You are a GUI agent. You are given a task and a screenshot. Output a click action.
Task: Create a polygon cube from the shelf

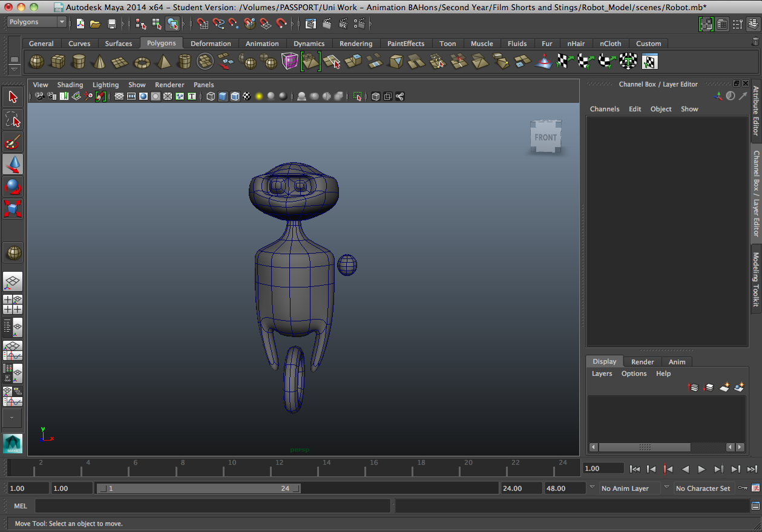click(58, 61)
